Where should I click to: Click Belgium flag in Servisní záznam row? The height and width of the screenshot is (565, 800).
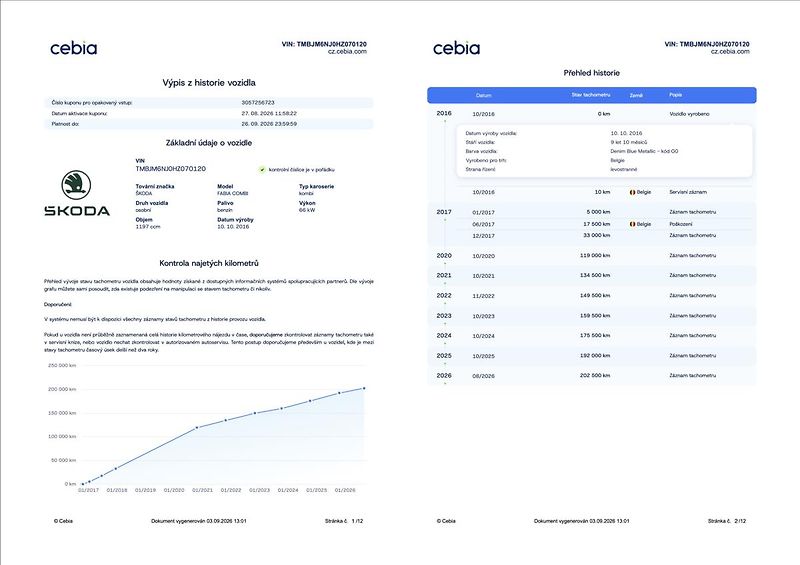(632, 192)
